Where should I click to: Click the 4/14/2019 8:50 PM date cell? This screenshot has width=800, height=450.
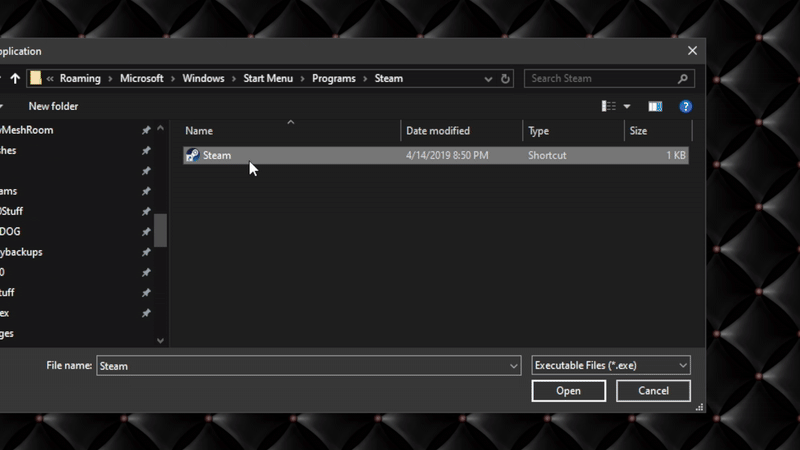[x=447, y=155]
